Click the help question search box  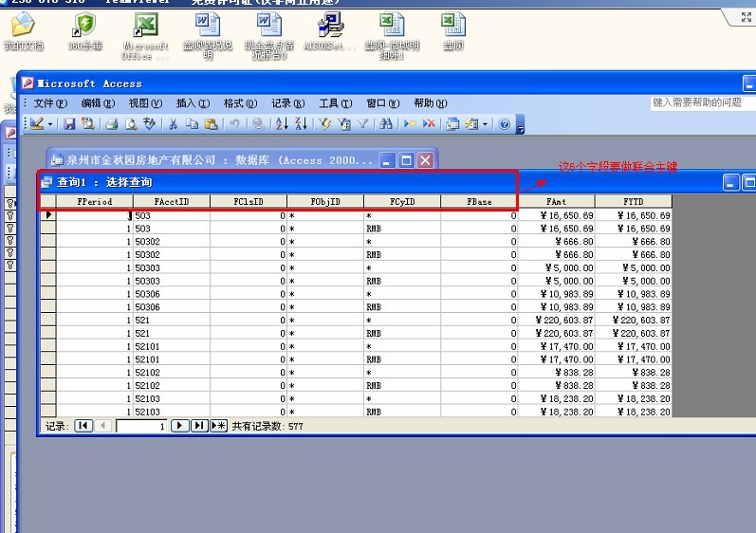click(x=703, y=102)
